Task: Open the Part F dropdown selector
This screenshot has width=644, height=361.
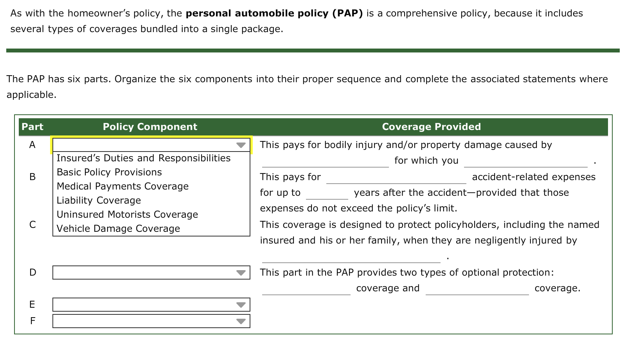Action: coord(151,321)
